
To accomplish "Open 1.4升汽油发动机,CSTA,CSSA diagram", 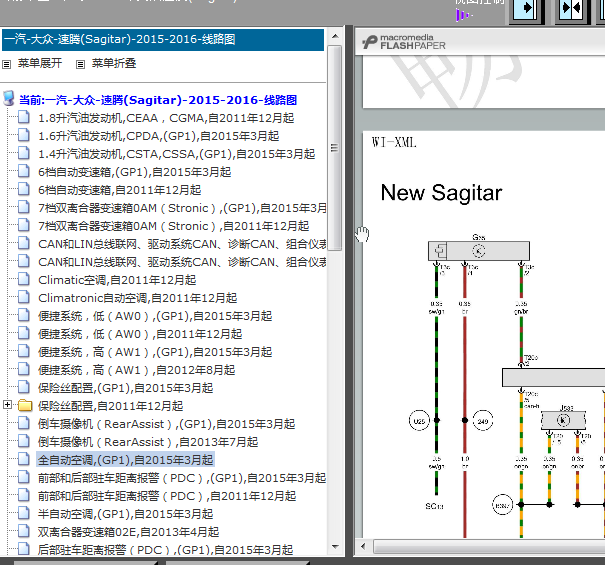I will pos(176,154).
